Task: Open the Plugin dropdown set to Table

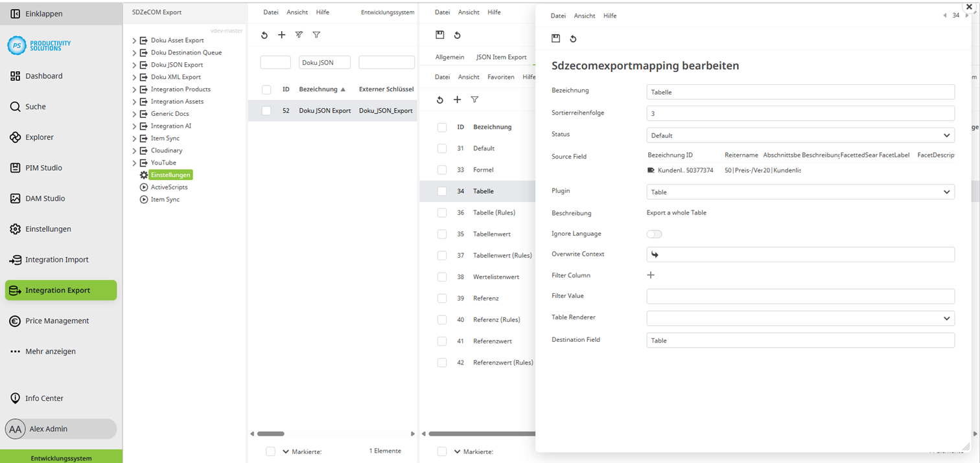Action: click(800, 192)
